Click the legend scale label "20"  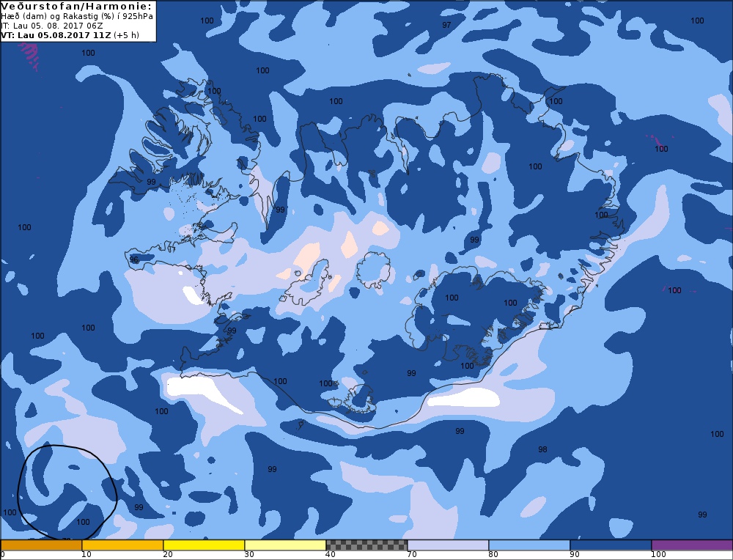pos(168,554)
